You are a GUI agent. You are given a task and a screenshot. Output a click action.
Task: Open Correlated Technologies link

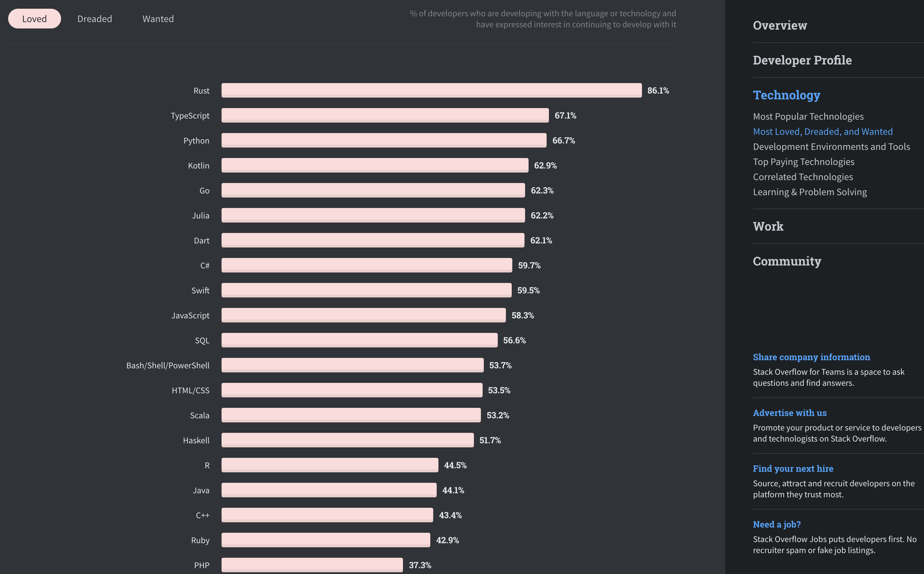(803, 177)
